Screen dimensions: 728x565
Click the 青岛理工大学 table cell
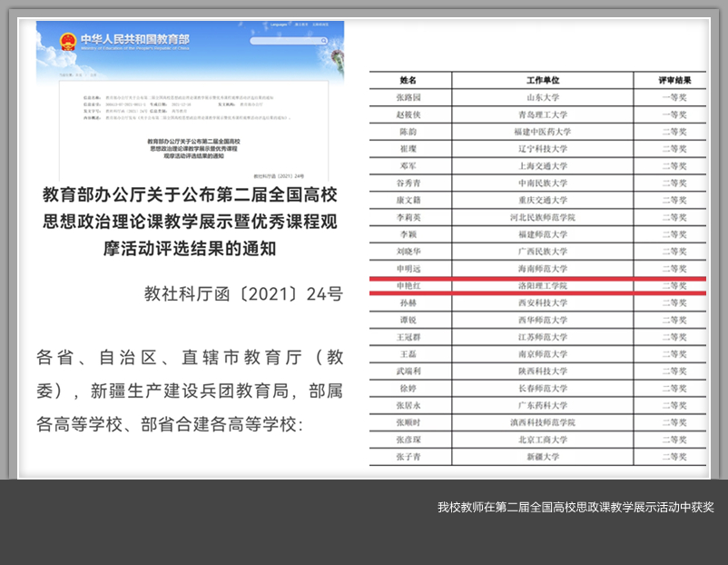coord(546,114)
